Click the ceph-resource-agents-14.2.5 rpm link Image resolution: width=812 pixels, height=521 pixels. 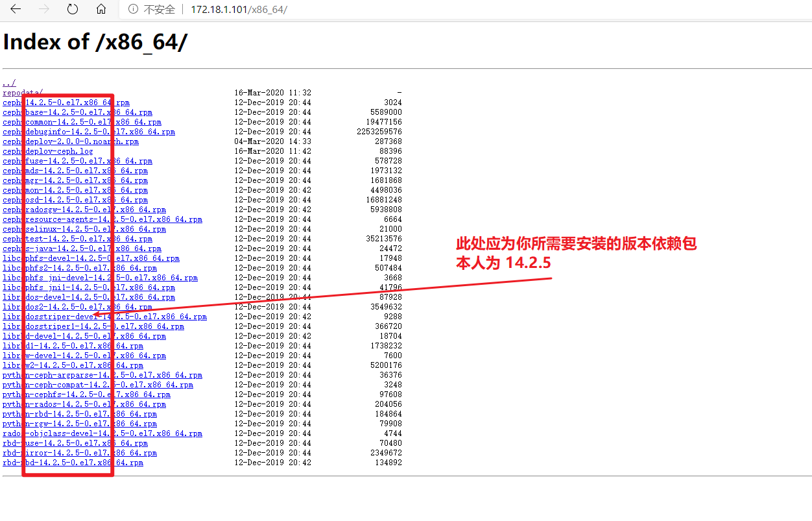click(x=102, y=219)
